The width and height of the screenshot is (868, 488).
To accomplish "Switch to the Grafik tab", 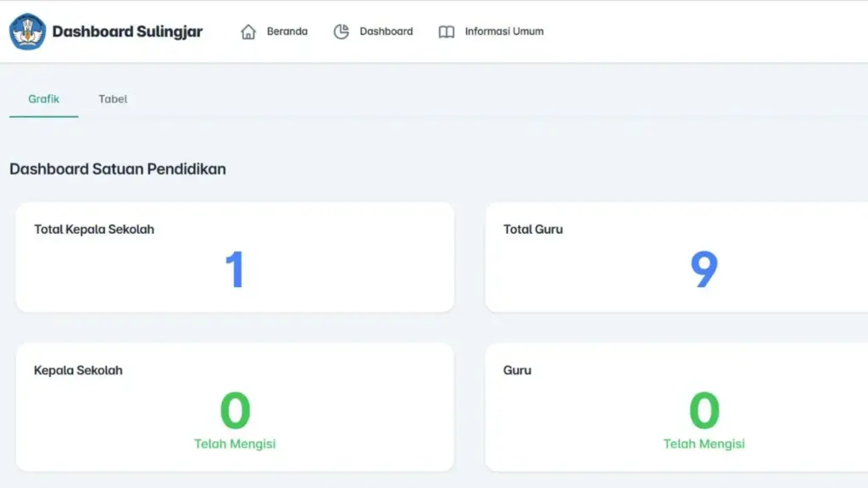I will 44,99.
